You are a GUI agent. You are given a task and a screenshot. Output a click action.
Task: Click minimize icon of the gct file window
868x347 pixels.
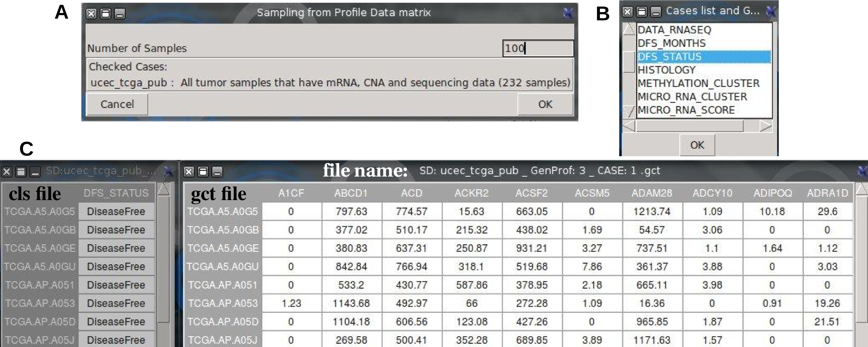click(217, 172)
